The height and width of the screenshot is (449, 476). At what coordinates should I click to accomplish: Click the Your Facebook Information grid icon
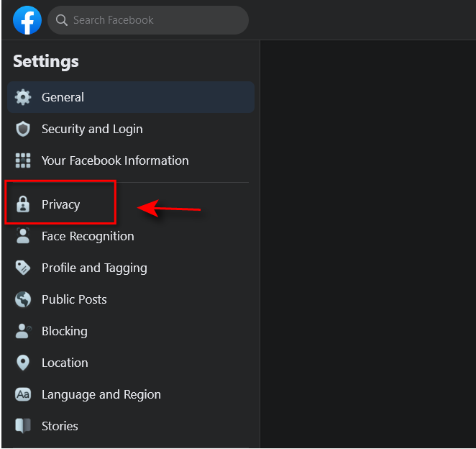(x=23, y=160)
